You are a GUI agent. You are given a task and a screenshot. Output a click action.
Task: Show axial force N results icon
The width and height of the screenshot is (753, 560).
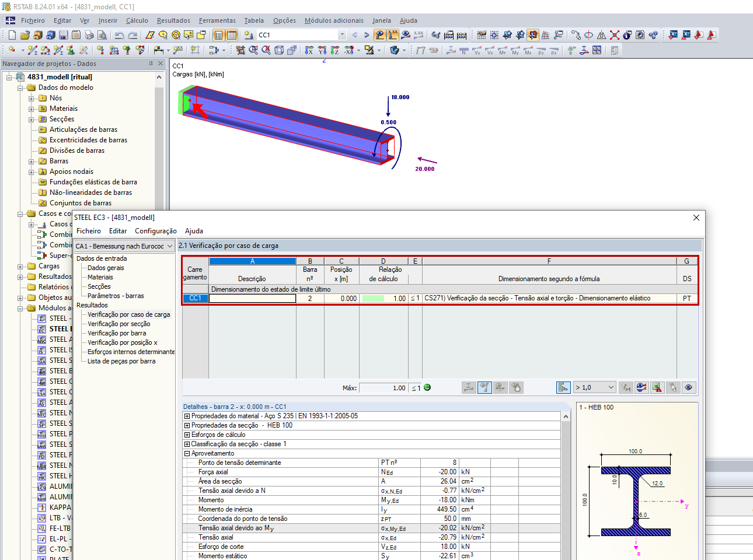[464, 50]
